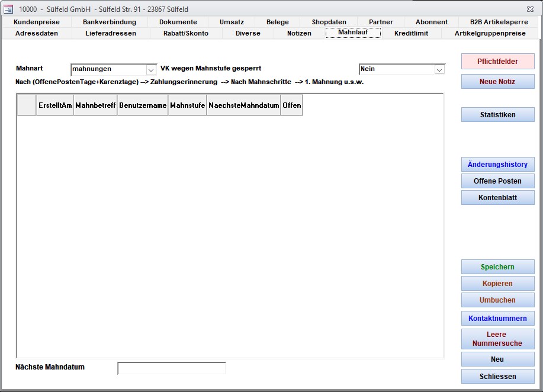Screen dimensions: 543x392
Task: Click the grid's select-all corner cell
Action: [27, 105]
